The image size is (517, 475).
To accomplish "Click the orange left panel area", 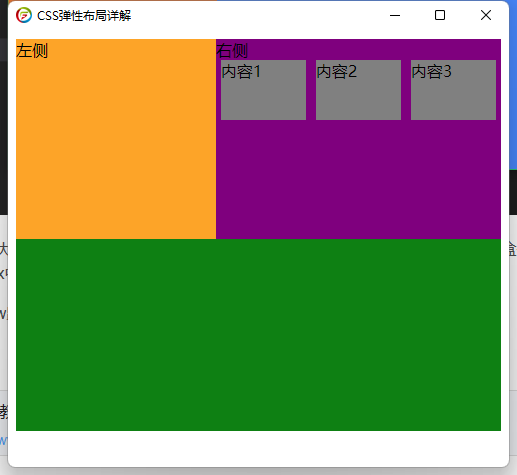I will [x=116, y=150].
